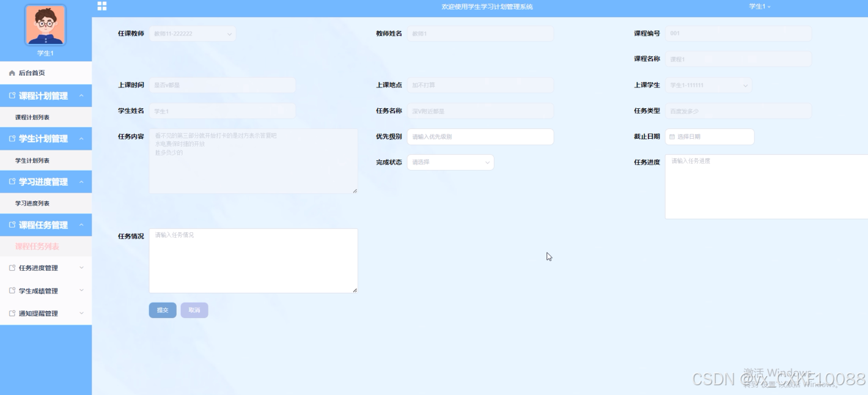Click the icon next to 课程任务管理

coord(12,225)
